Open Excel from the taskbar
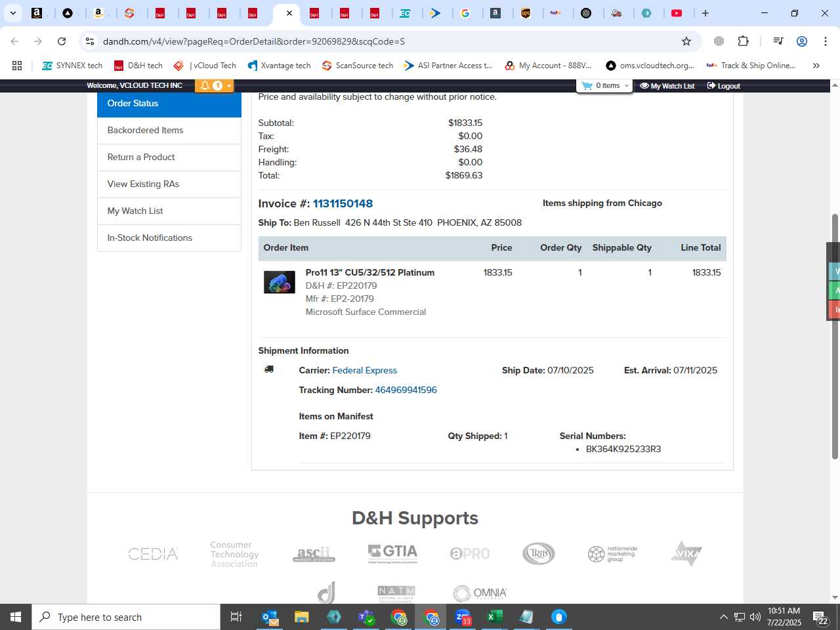Viewport: 840px width, 630px height. 495,617
